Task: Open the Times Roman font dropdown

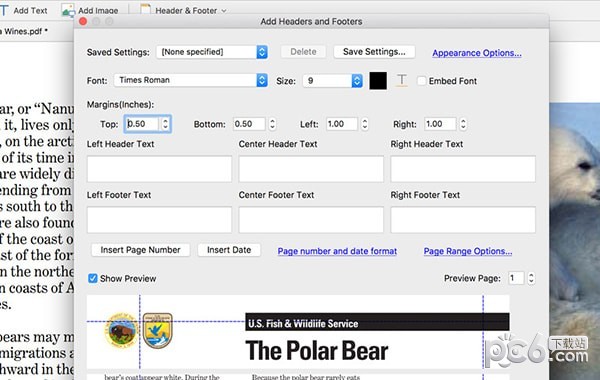Action: click(191, 80)
